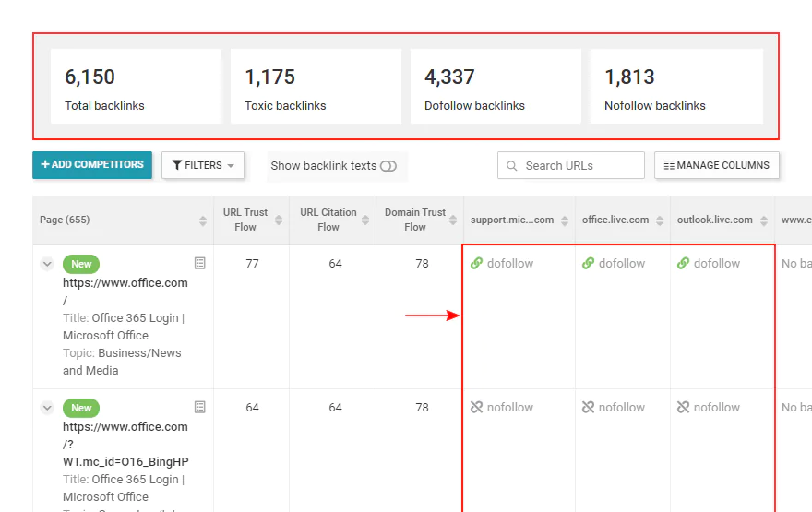The image size is (812, 512).
Task: Focus the Search URLs field
Action: tap(570, 166)
